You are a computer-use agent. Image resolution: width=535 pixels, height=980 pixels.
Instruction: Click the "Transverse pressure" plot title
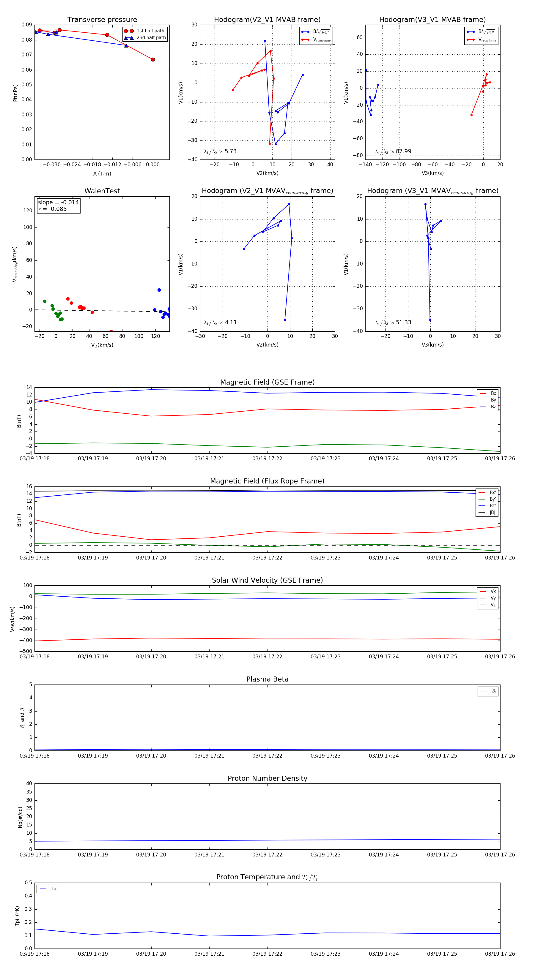click(102, 20)
